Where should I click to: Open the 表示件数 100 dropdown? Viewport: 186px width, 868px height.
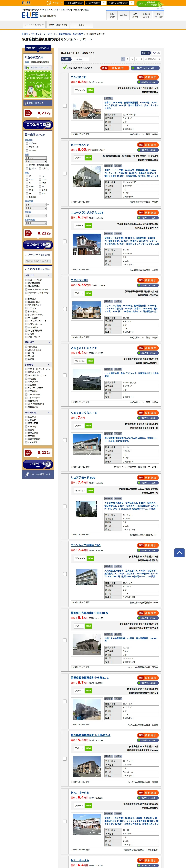[x=156, y=53]
